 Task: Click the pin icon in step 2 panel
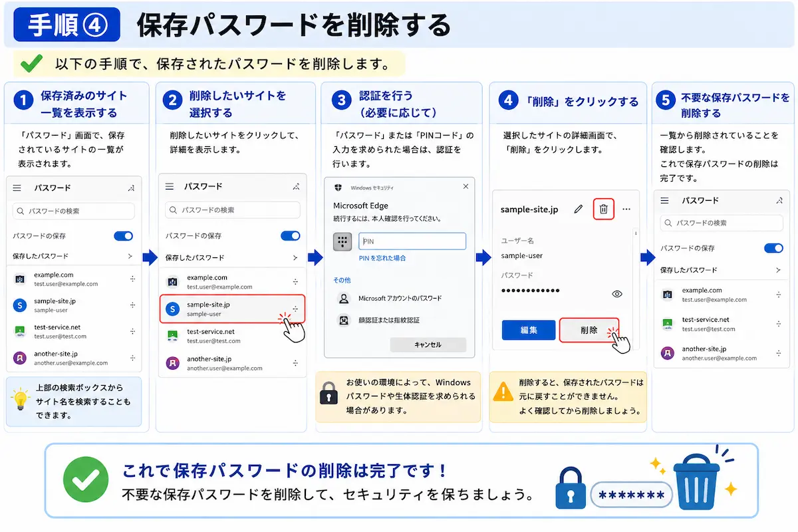point(296,187)
